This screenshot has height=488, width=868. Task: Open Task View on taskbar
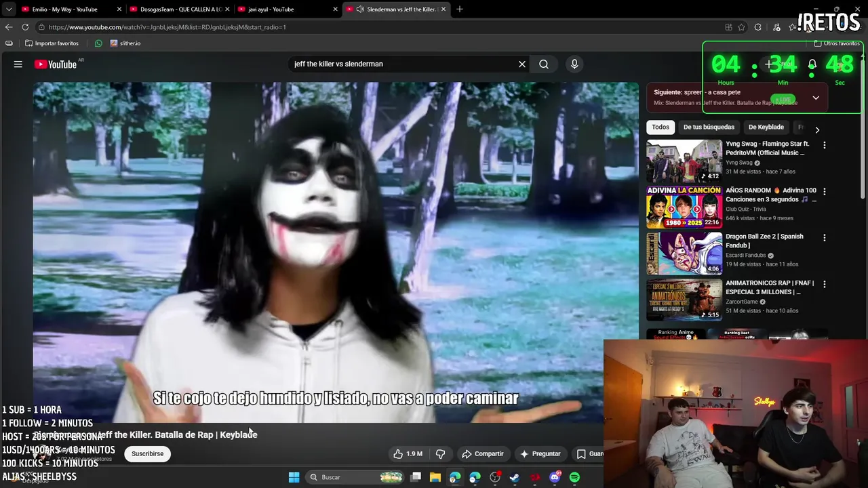point(416,477)
